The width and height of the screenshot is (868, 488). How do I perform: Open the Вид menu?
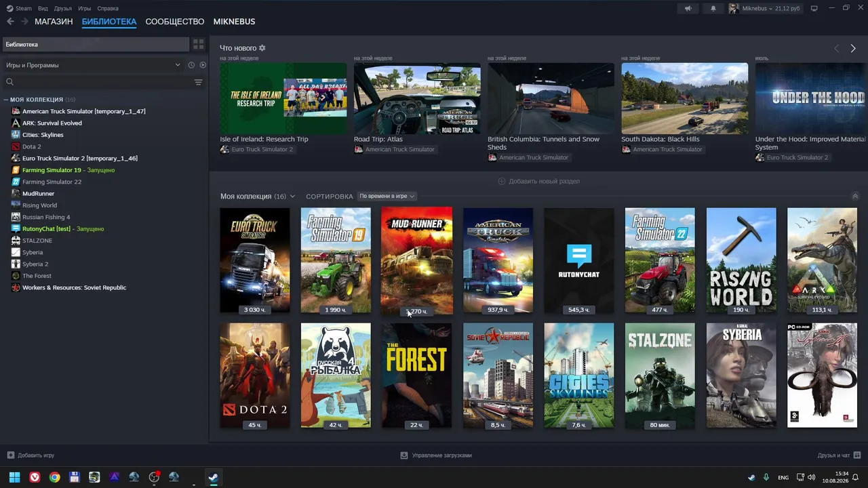tap(43, 8)
